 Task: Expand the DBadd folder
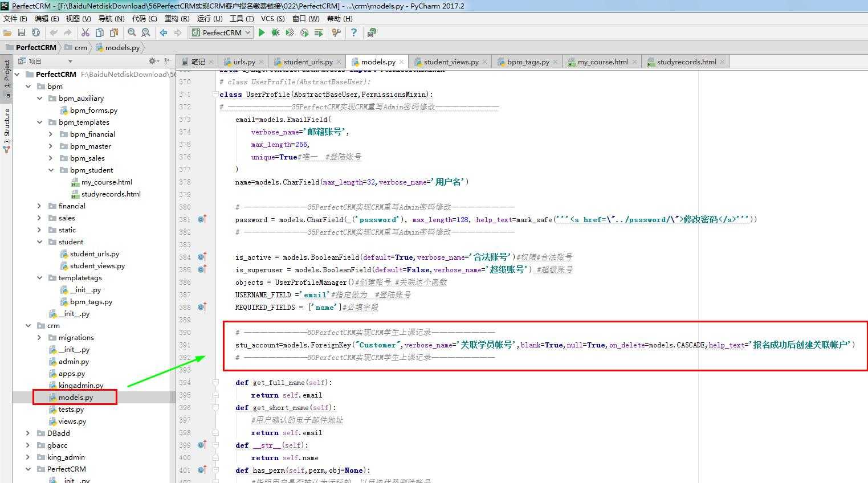(x=28, y=433)
